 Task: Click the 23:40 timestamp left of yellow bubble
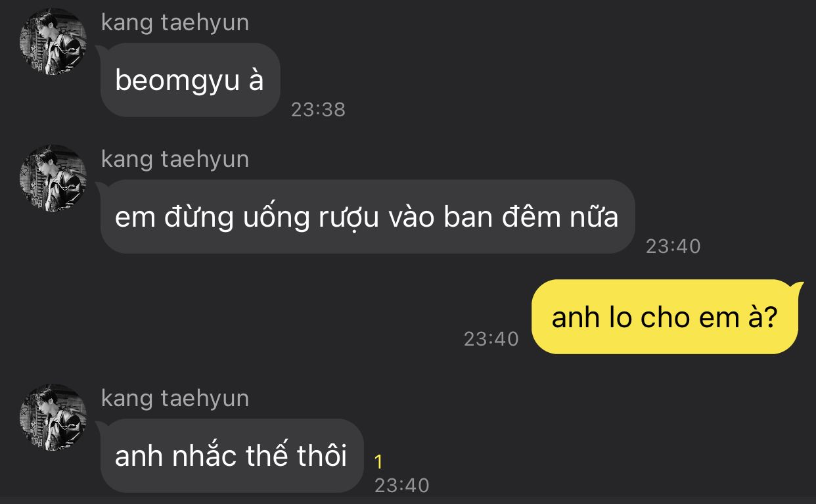click(x=491, y=338)
